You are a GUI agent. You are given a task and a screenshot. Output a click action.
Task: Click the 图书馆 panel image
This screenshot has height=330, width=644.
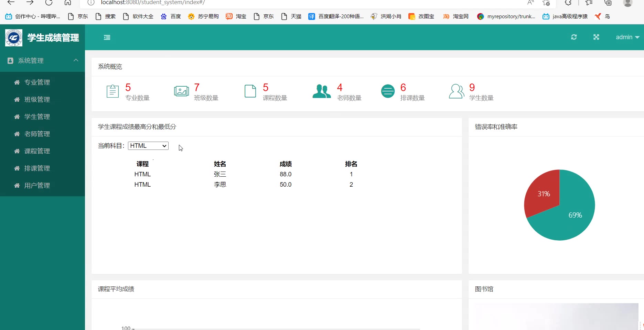pos(557,317)
